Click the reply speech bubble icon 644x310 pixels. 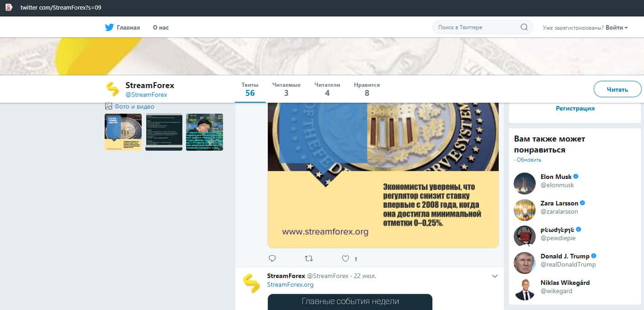click(x=272, y=258)
